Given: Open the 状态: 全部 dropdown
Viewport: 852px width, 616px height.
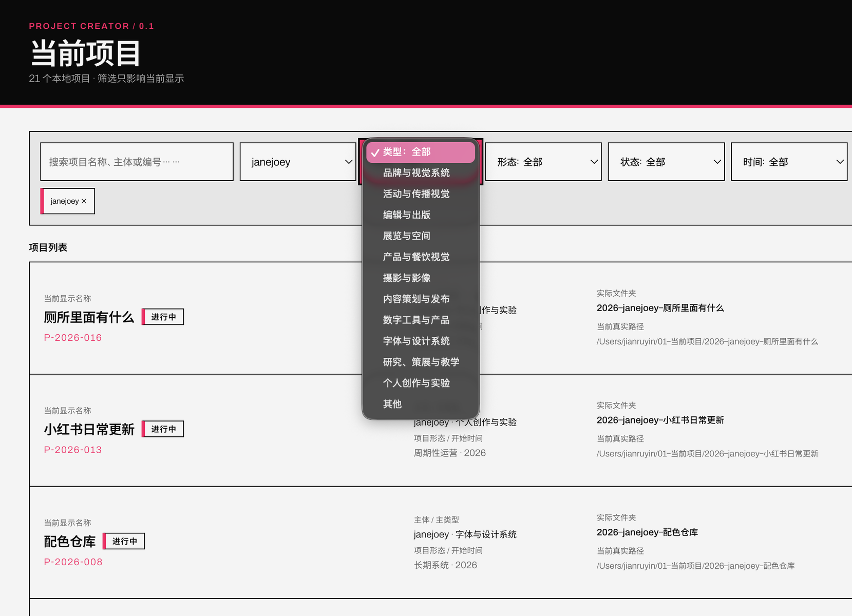Looking at the screenshot, I should [666, 162].
